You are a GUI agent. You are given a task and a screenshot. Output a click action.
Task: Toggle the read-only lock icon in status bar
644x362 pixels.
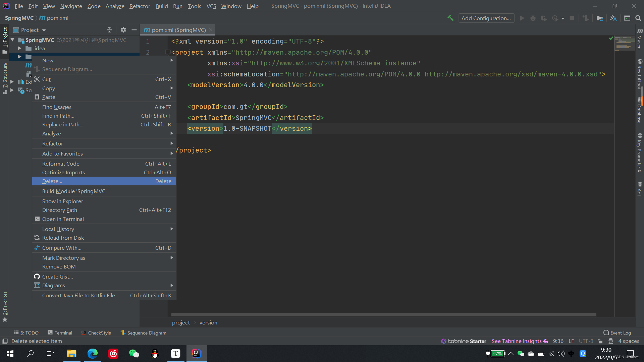coord(600,341)
